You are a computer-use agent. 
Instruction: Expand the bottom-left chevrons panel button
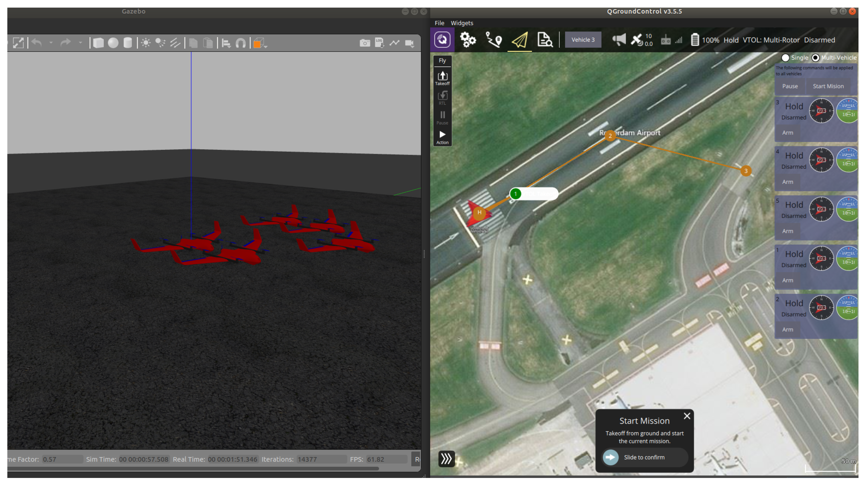[x=446, y=459]
